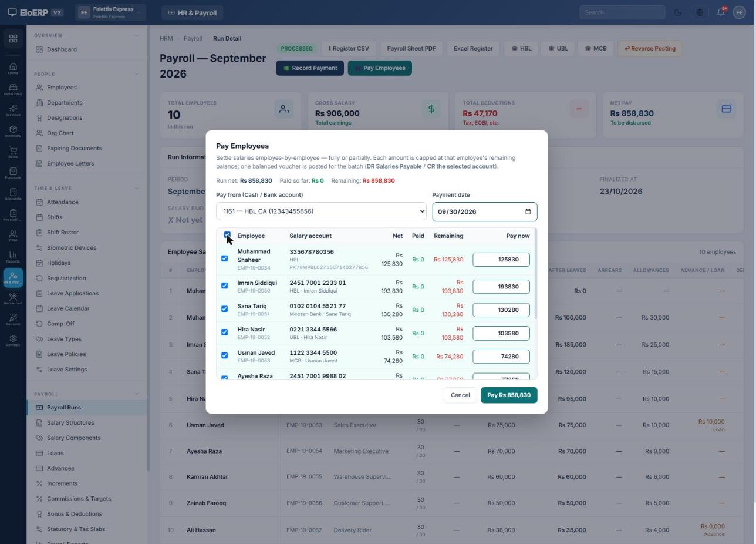Open the Faletti's Express company switcher
756x544 pixels.
[x=111, y=12]
